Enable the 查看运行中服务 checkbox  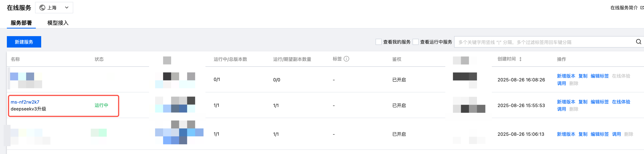pos(415,42)
